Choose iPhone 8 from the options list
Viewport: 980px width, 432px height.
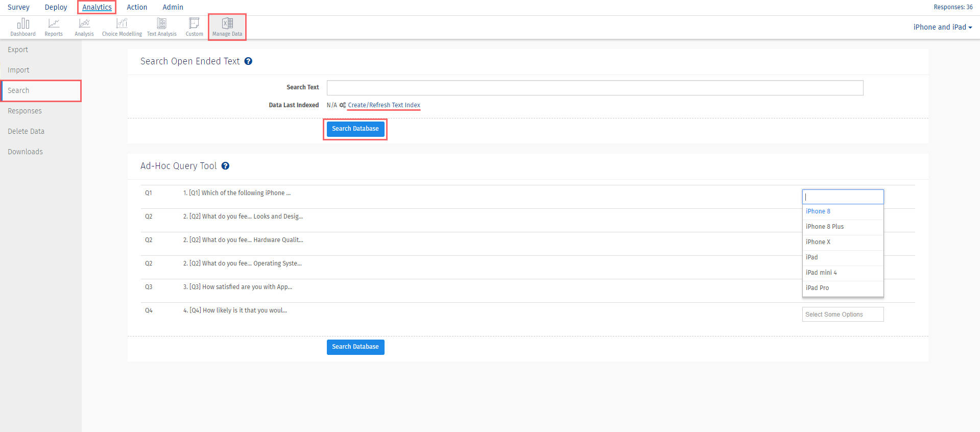pos(843,211)
